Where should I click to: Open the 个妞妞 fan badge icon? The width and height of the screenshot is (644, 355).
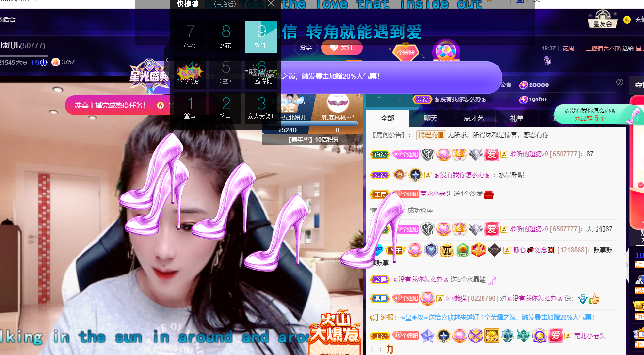point(405,52)
